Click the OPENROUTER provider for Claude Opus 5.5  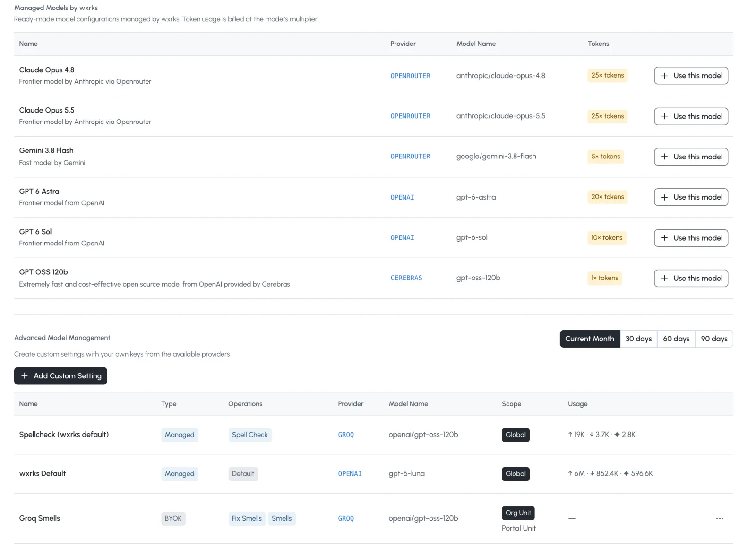(410, 116)
